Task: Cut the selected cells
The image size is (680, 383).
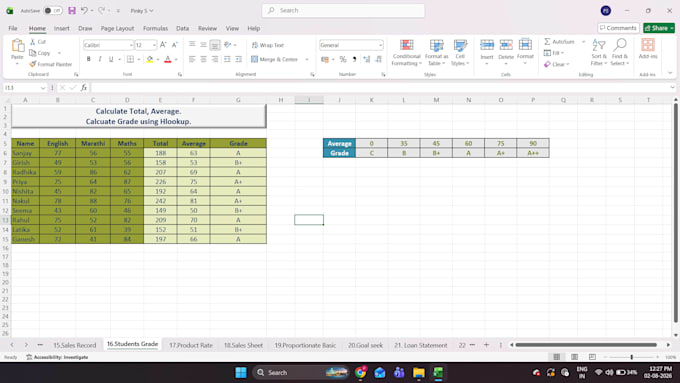Action: (38, 42)
